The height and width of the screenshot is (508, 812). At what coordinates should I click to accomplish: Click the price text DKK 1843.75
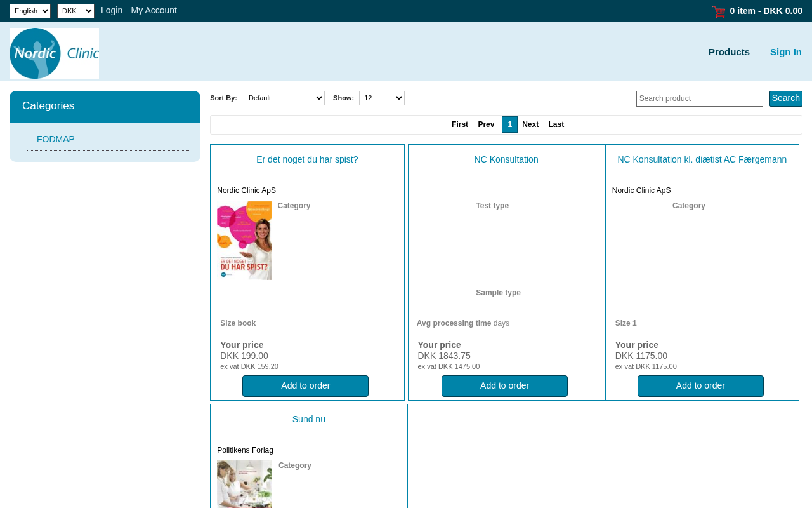[444, 356]
